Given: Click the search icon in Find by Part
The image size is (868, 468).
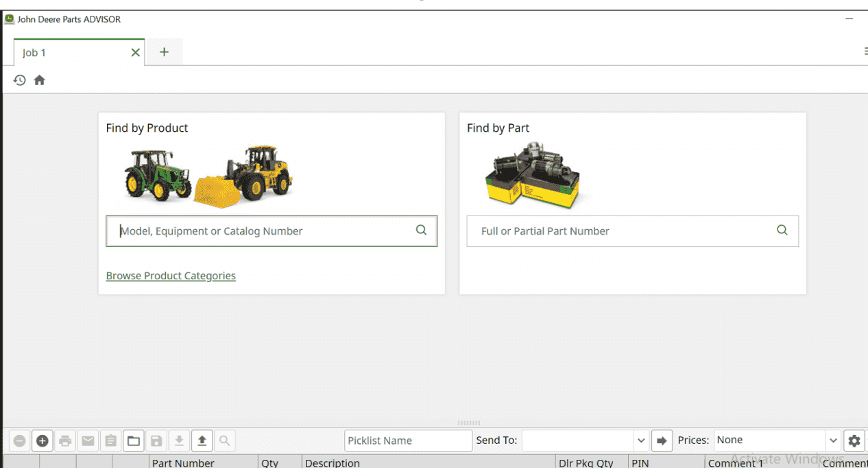Looking at the screenshot, I should coord(782,231).
